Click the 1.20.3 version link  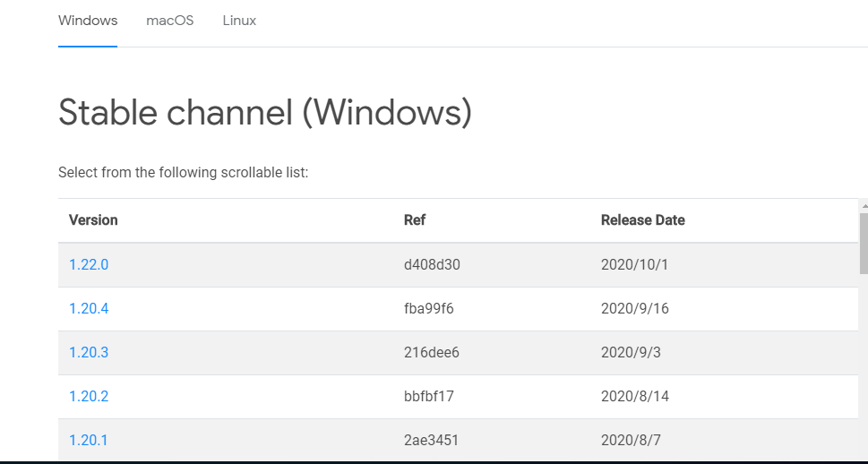(x=89, y=352)
